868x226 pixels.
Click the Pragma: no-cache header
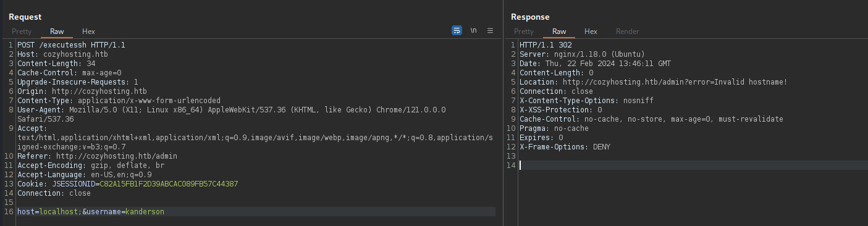click(x=554, y=128)
